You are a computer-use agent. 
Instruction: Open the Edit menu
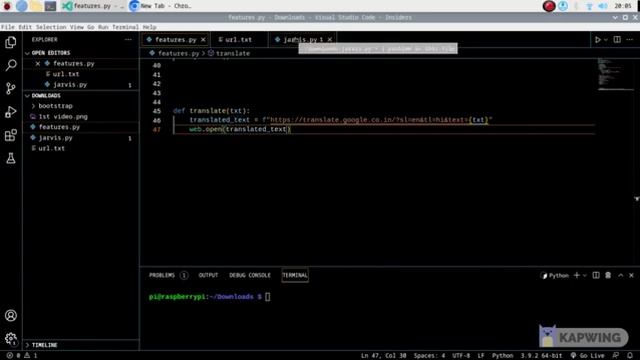tap(25, 27)
